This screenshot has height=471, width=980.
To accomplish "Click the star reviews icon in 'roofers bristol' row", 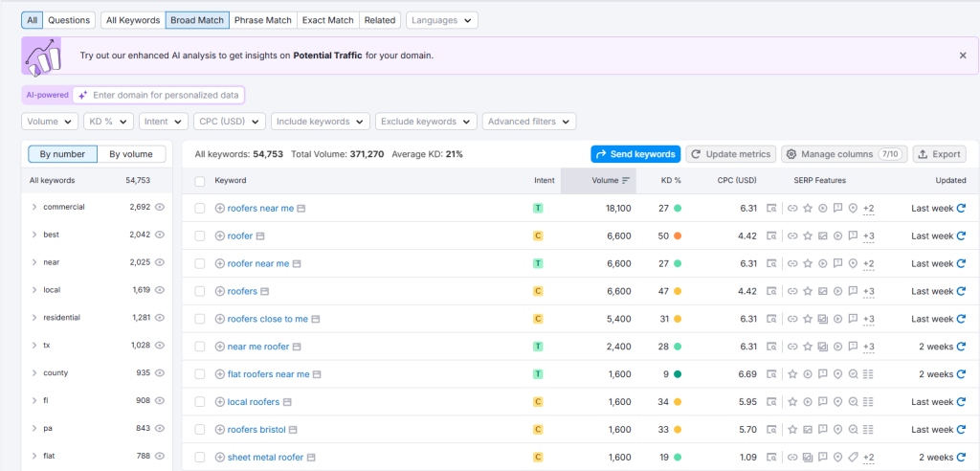I will (792, 430).
